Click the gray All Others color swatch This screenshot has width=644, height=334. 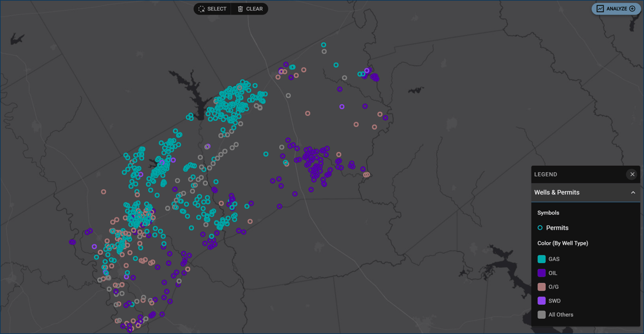542,315
